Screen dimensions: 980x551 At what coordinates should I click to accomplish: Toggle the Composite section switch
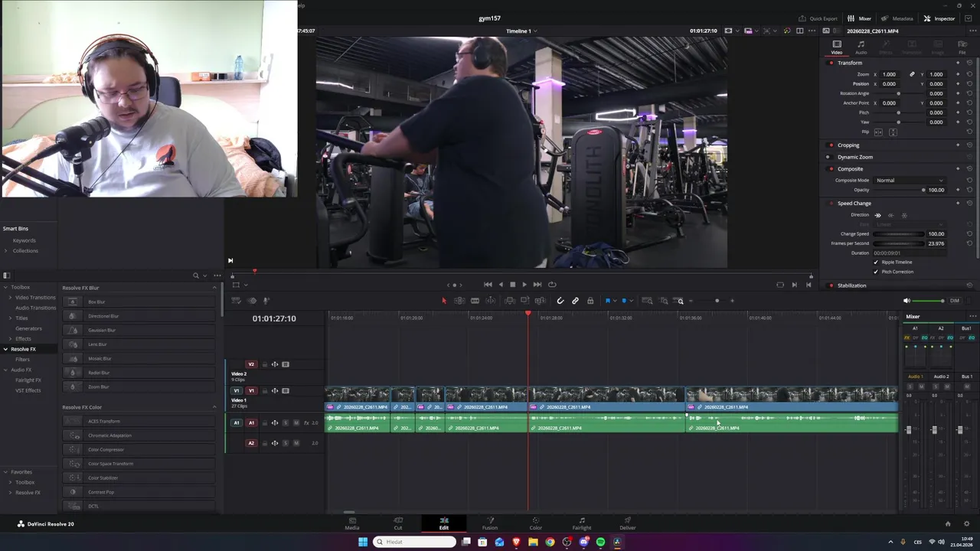[831, 169]
